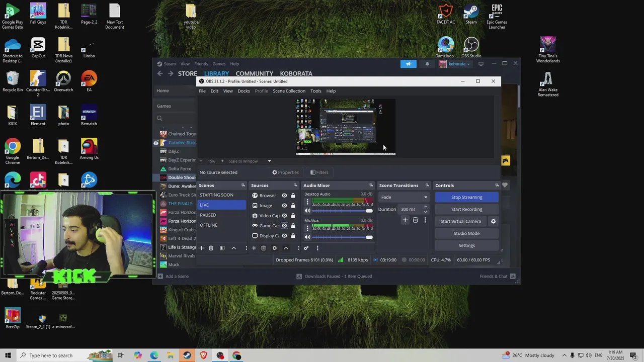Screen dimensions: 644x362
Task: Remove scene transition with trash icon
Action: (415, 220)
